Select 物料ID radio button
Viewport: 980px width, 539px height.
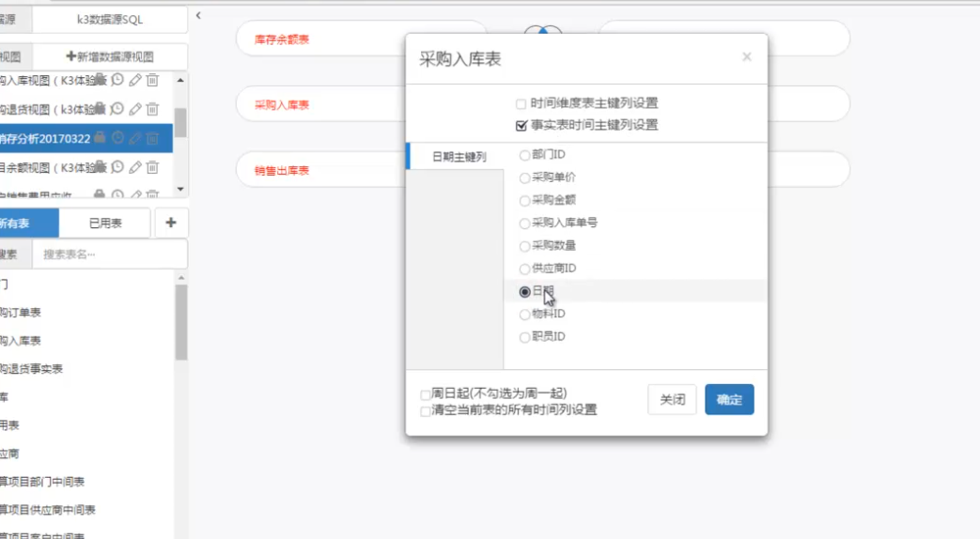pos(524,315)
